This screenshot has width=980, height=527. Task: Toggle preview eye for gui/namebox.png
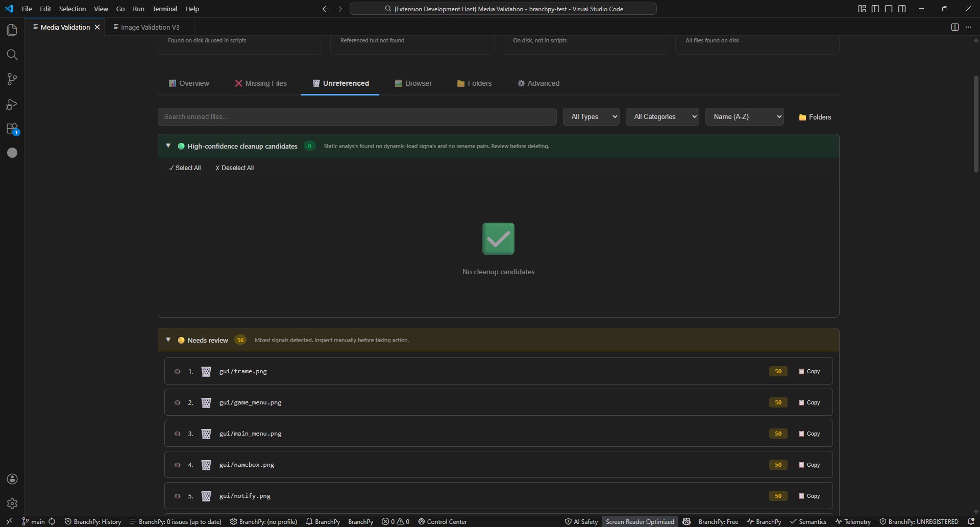point(177,465)
